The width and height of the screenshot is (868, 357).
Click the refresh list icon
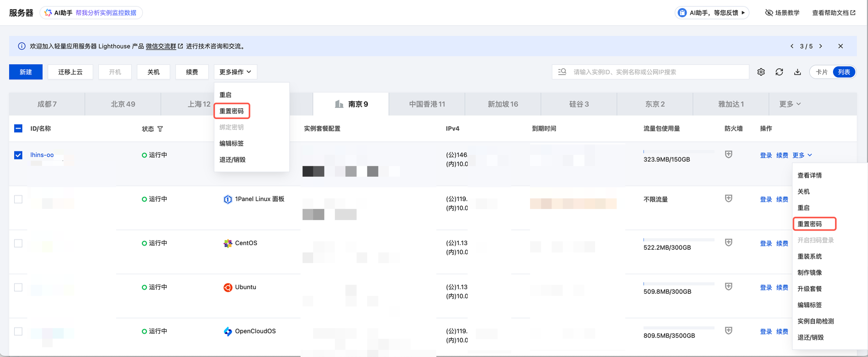pyautogui.click(x=779, y=72)
